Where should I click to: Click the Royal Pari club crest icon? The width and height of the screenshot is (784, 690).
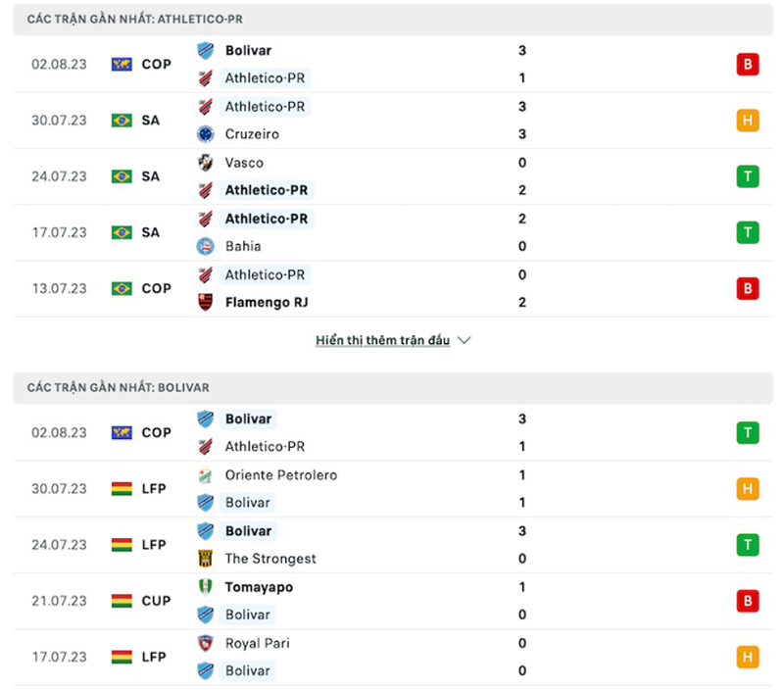tap(206, 644)
